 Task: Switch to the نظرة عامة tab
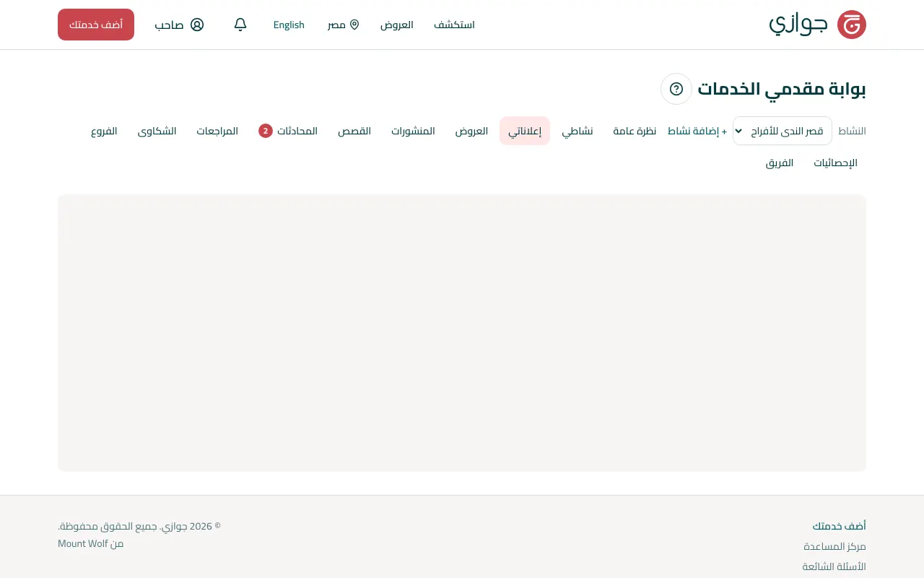click(635, 131)
